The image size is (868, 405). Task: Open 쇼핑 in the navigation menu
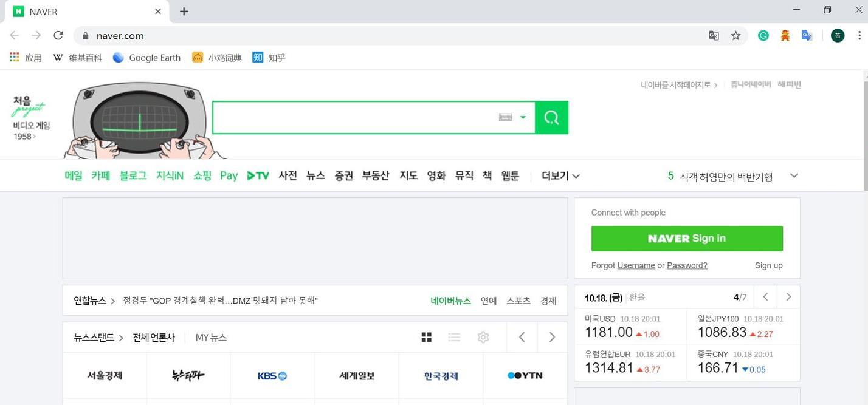pyautogui.click(x=202, y=175)
